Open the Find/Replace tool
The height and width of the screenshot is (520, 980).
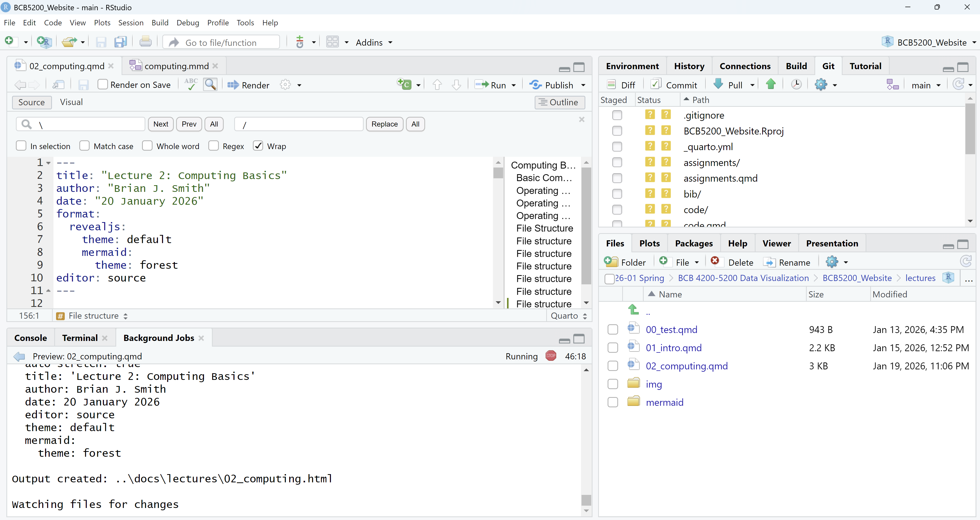click(210, 85)
